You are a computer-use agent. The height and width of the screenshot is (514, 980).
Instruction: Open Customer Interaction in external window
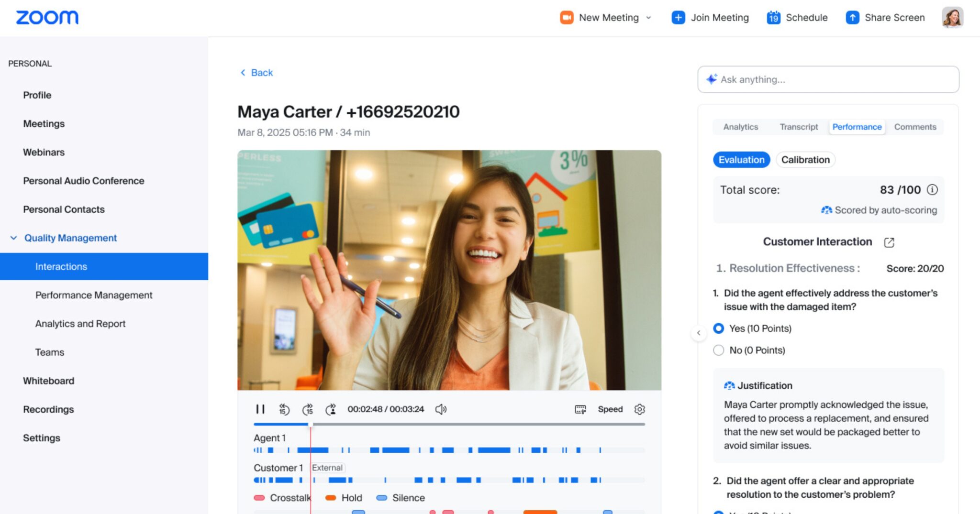(889, 242)
